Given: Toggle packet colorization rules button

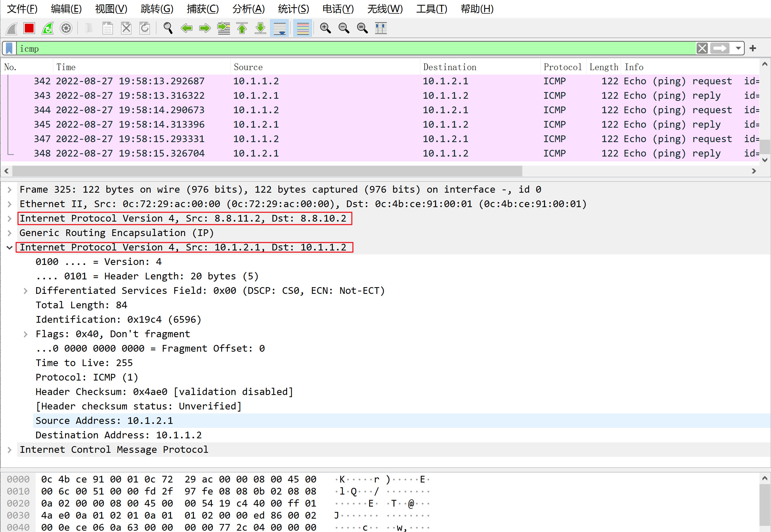Looking at the screenshot, I should pyautogui.click(x=303, y=28).
